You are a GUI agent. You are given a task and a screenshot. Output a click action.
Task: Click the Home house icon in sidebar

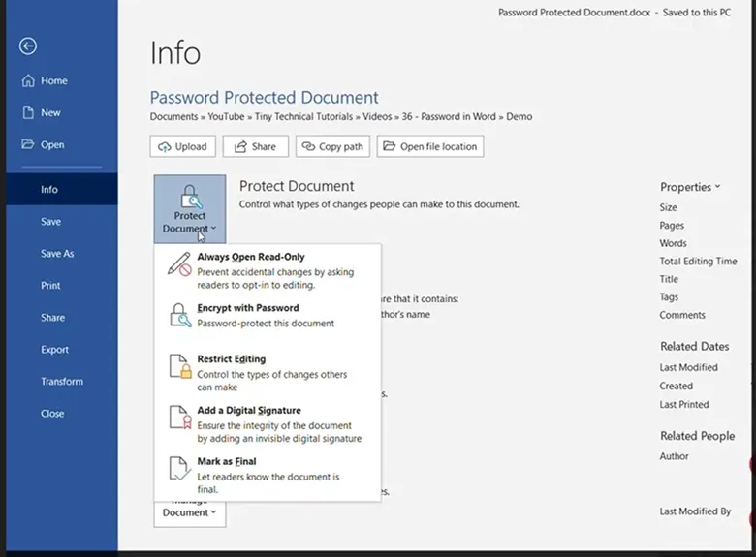pos(28,80)
